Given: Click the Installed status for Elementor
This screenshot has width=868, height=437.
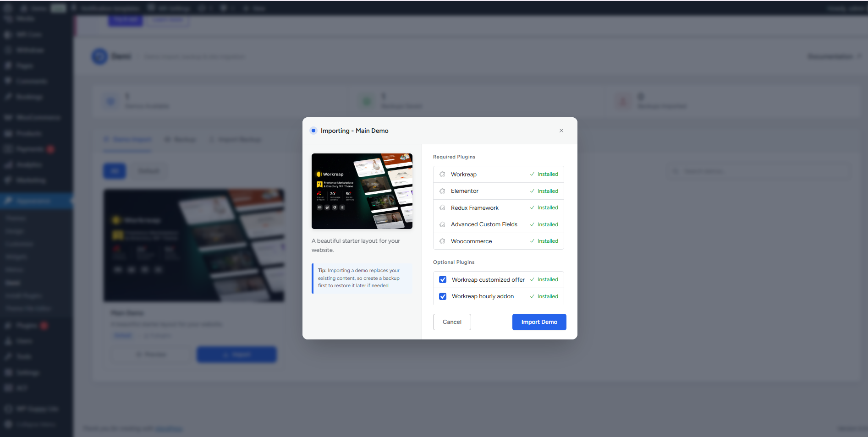Looking at the screenshot, I should pos(547,191).
